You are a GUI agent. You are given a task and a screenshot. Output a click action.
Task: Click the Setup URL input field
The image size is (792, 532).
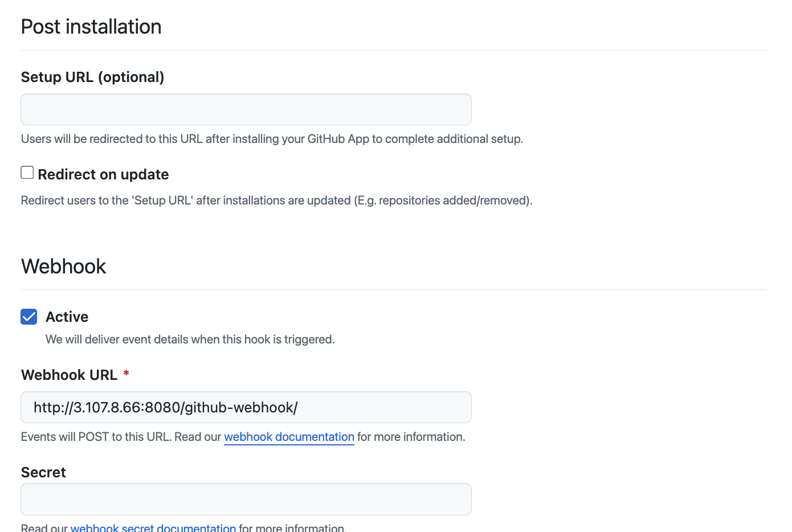tap(246, 109)
